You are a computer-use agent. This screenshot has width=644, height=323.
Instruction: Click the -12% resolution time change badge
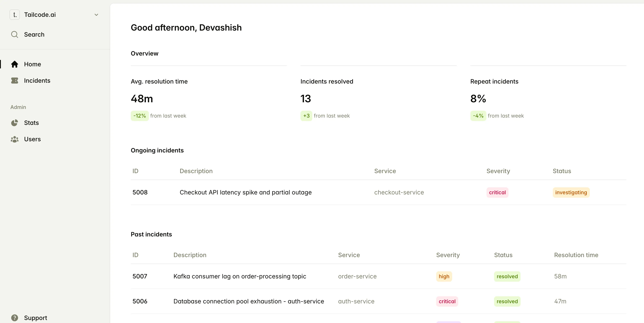pyautogui.click(x=140, y=116)
